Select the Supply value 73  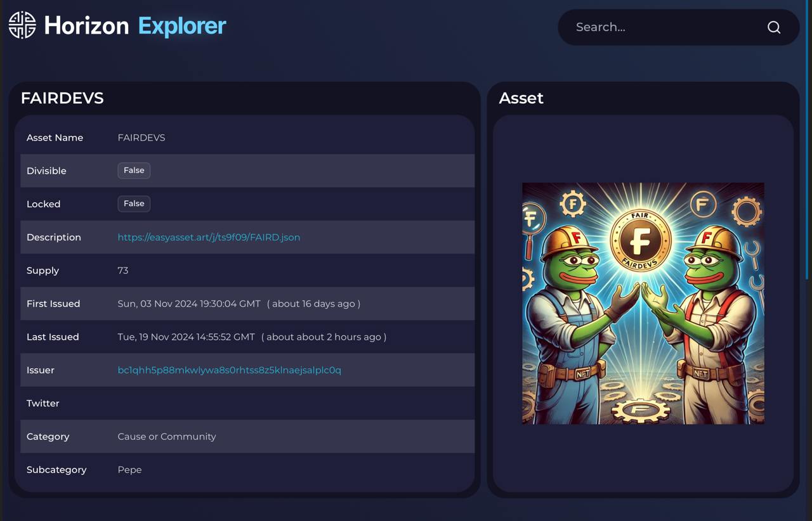click(x=123, y=271)
